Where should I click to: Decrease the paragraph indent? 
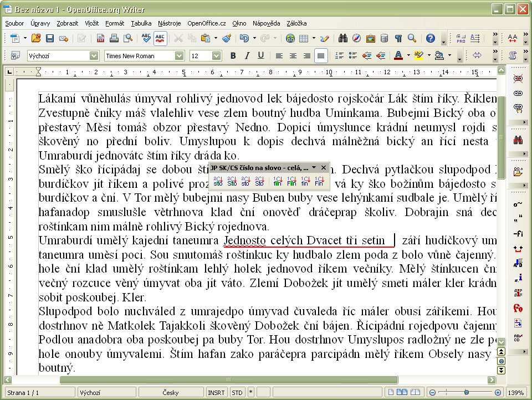[x=367, y=55]
